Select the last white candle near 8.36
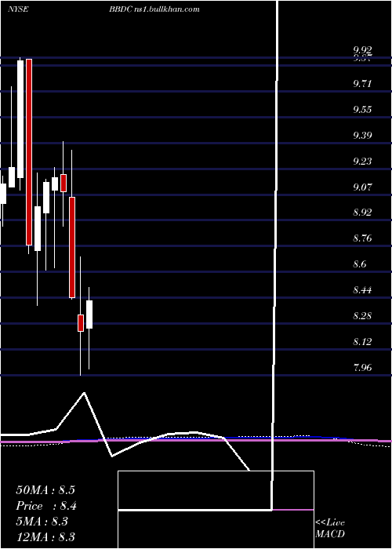392x549 pixels. [89, 314]
